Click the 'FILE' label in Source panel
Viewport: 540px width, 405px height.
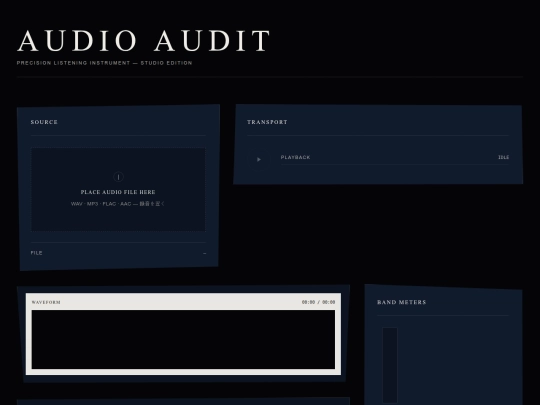37,253
